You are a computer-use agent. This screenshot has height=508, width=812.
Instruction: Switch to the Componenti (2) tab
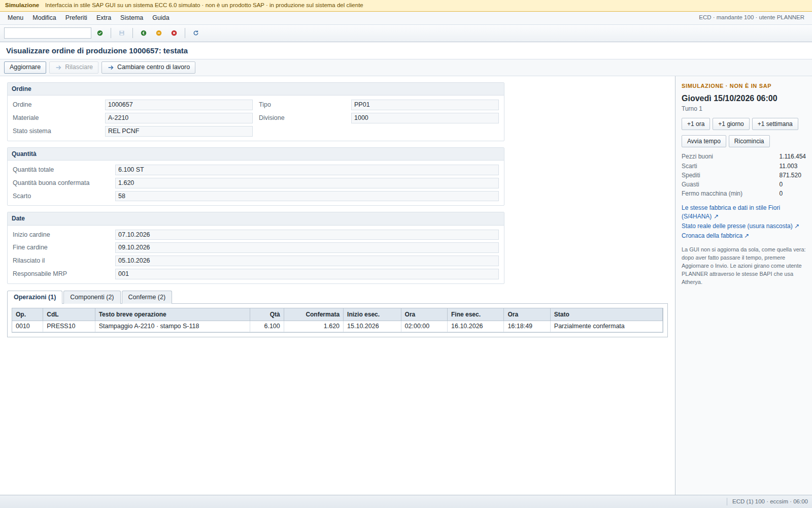[92, 297]
